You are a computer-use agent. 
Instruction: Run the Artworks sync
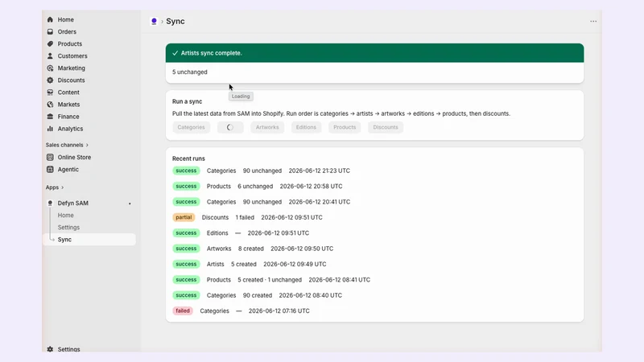[267, 127]
